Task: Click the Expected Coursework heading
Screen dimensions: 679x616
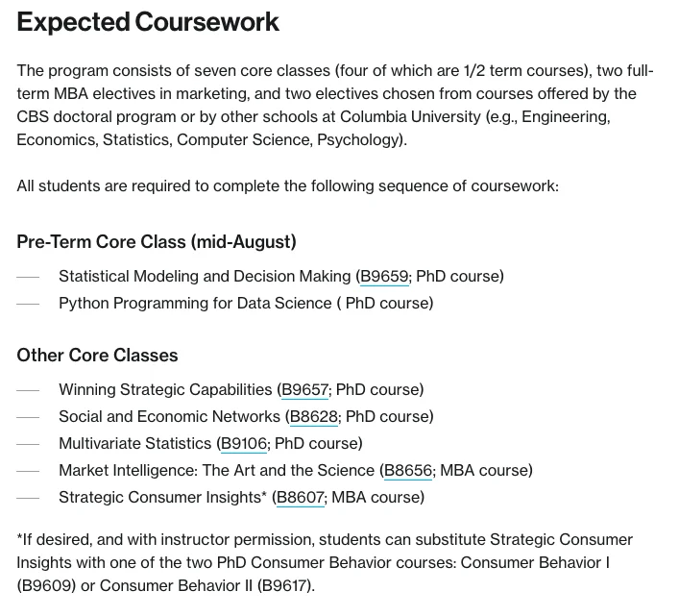Action: point(148,22)
